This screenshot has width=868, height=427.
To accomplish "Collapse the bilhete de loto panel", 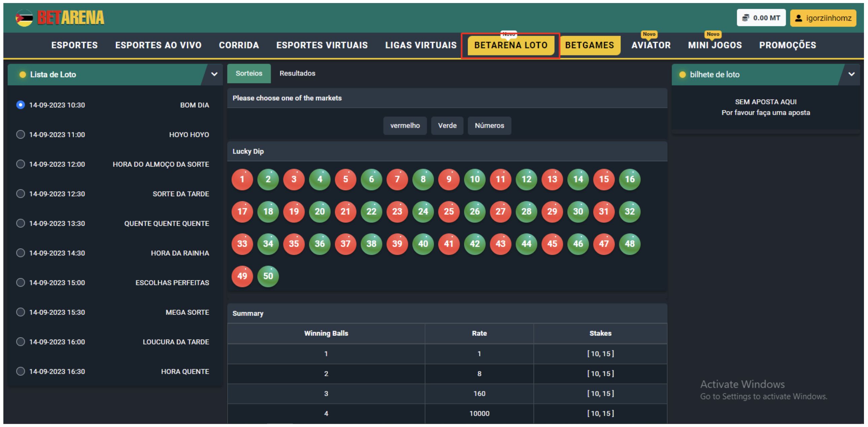I will tap(852, 74).
